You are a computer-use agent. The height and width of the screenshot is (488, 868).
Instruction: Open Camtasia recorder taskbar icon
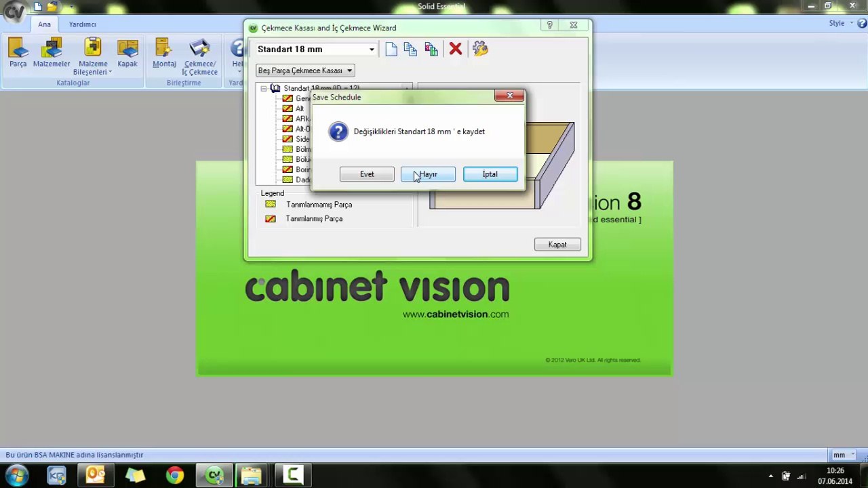[x=294, y=475]
